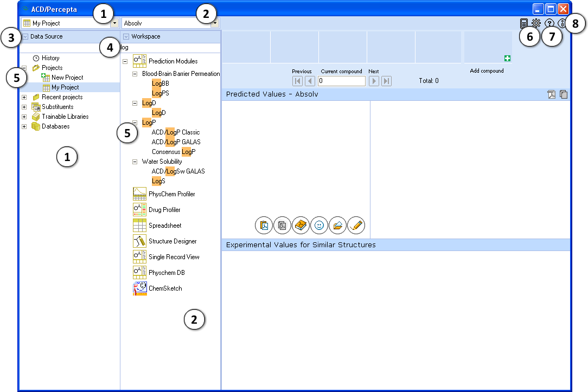Click the gray copy structures round button
The height and width of the screenshot is (392, 588).
[282, 225]
